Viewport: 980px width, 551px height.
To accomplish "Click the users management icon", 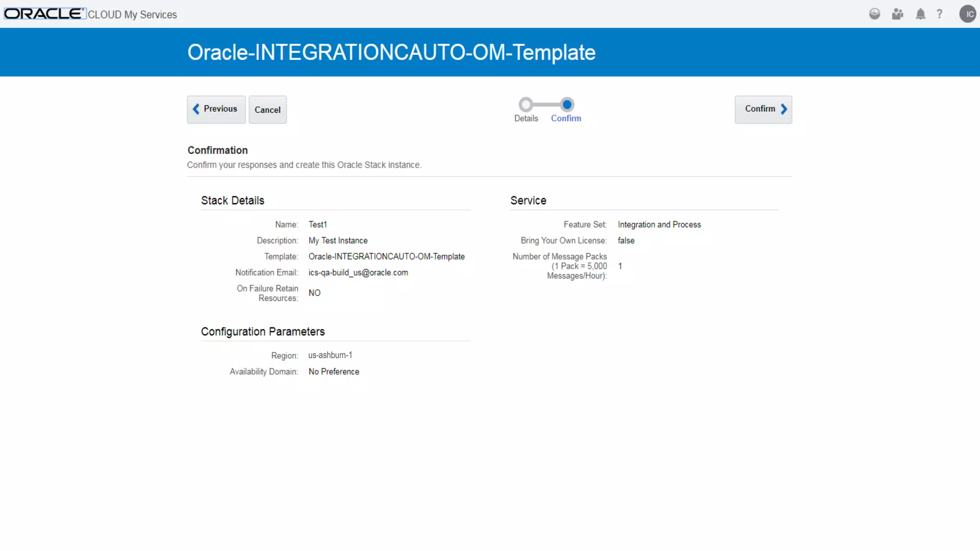I will 897,14.
